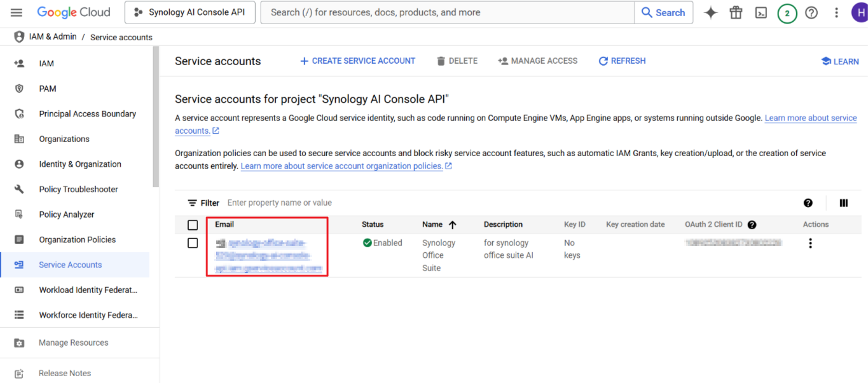Image resolution: width=868 pixels, height=383 pixels.
Task: Select the service account row checkbox
Action: coord(193,243)
